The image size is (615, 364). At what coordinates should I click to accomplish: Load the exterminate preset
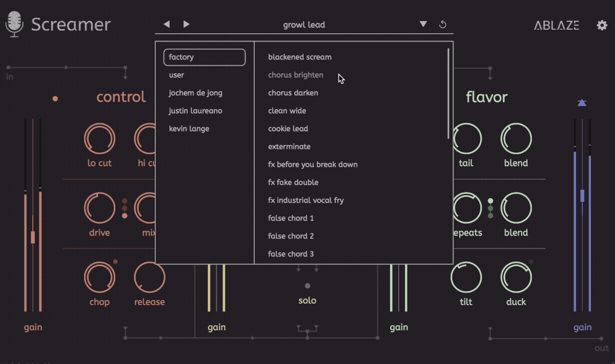289,146
